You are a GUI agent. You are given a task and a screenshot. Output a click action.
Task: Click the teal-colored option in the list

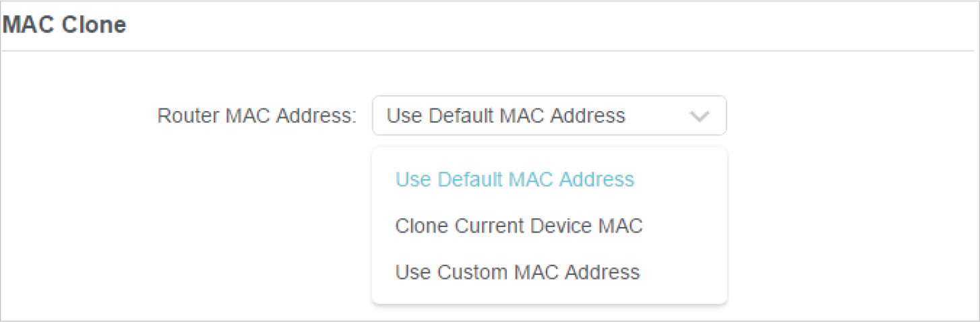point(514,180)
